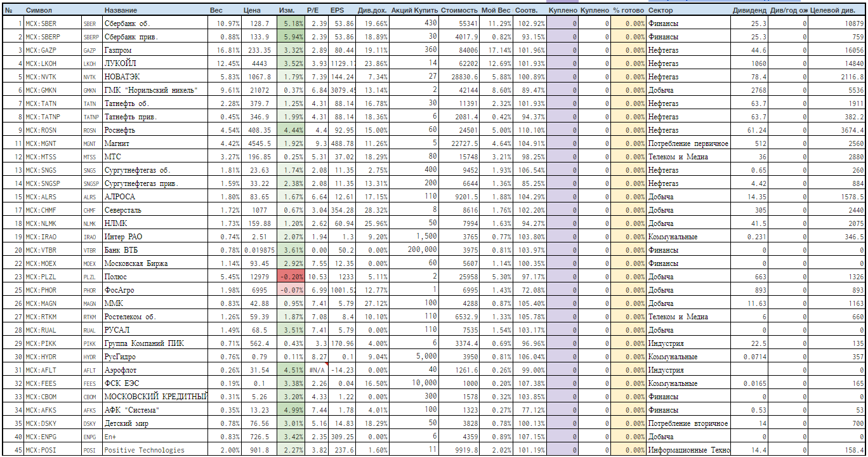Select the "Московская Биржа" name cell

click(x=155, y=263)
